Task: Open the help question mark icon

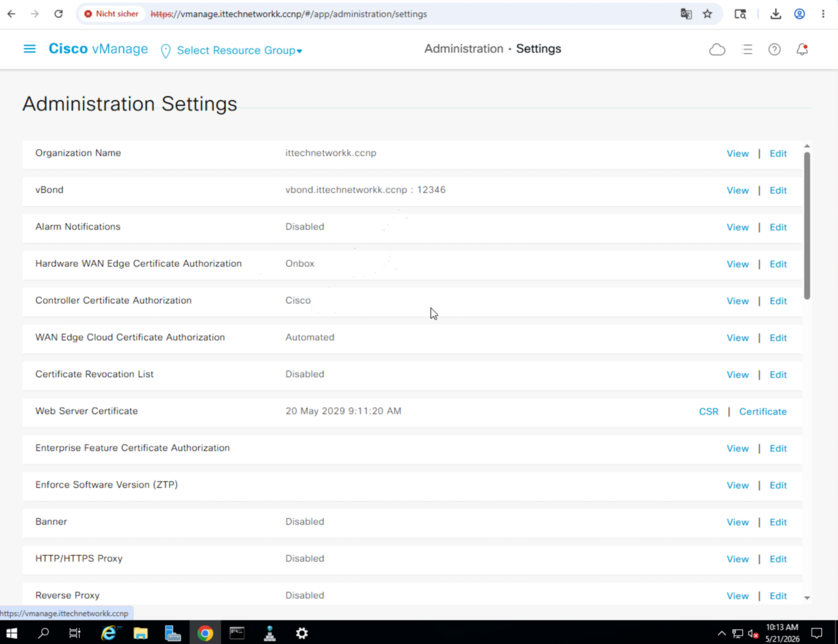Action: pos(774,50)
